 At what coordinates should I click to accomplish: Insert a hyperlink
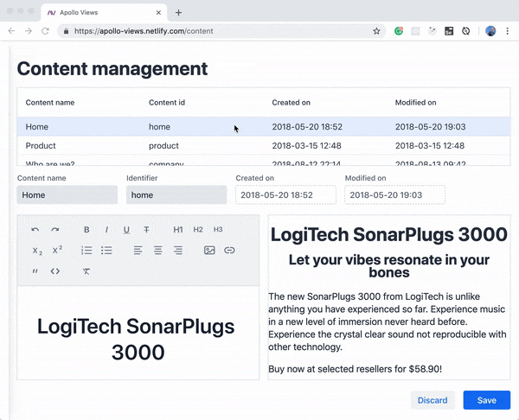pyautogui.click(x=229, y=251)
